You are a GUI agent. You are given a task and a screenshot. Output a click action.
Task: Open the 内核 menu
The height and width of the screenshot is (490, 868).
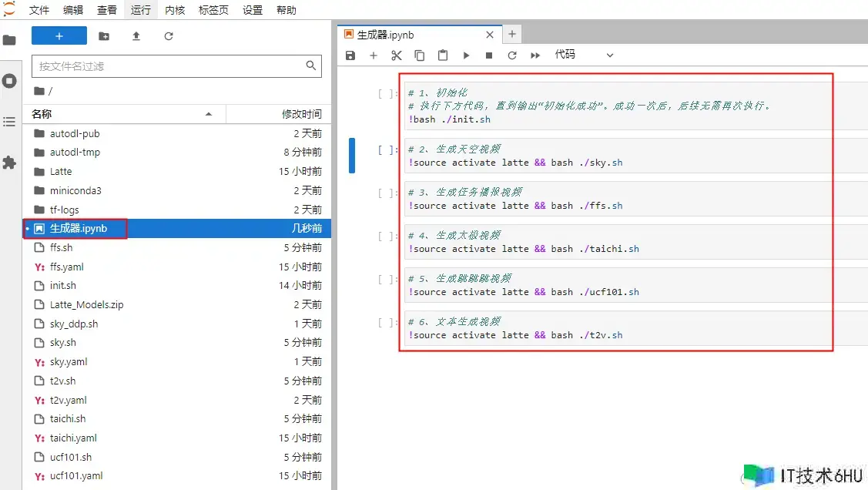175,10
